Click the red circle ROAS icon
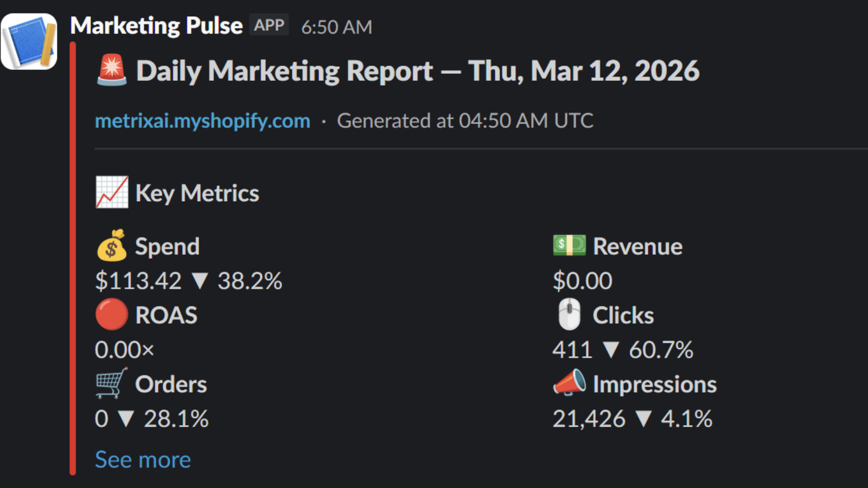The height and width of the screenshot is (488, 868). (112, 314)
